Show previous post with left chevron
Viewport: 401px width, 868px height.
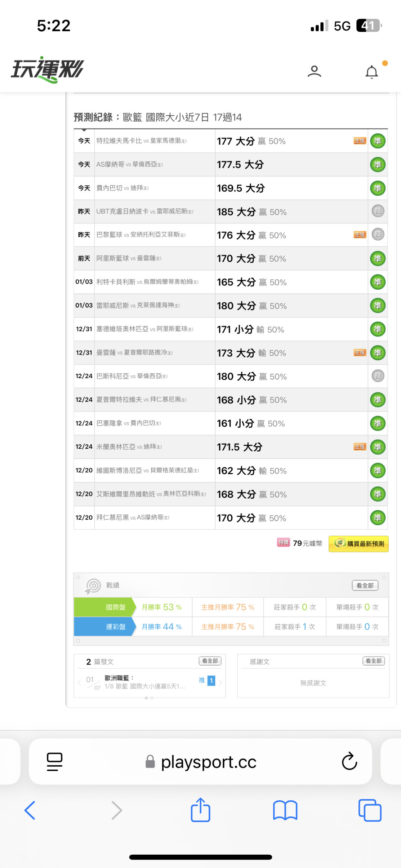(79, 682)
